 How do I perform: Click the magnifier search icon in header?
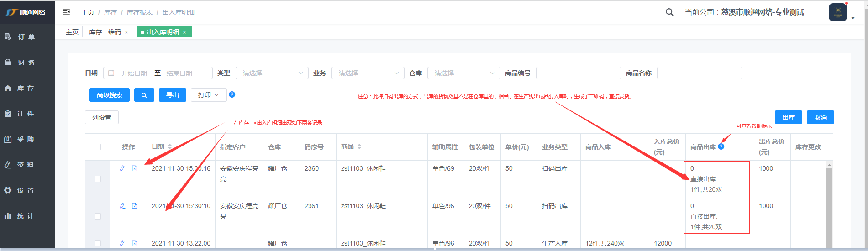669,12
